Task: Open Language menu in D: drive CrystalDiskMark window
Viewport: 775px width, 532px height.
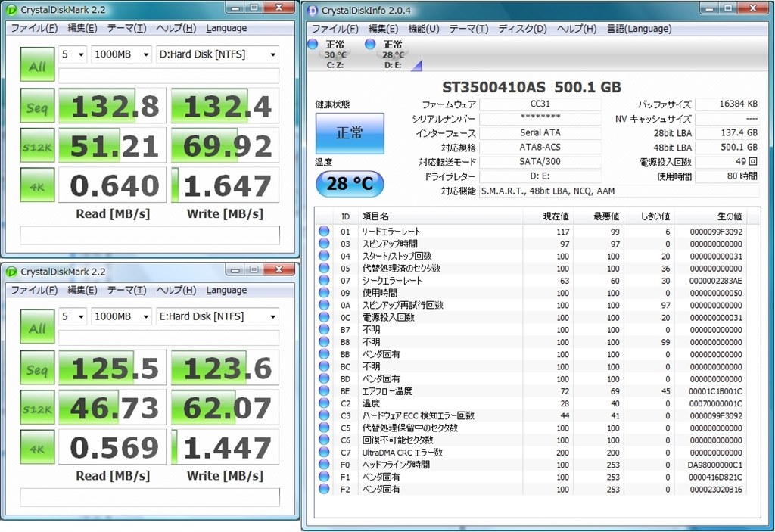Action: tap(226, 28)
